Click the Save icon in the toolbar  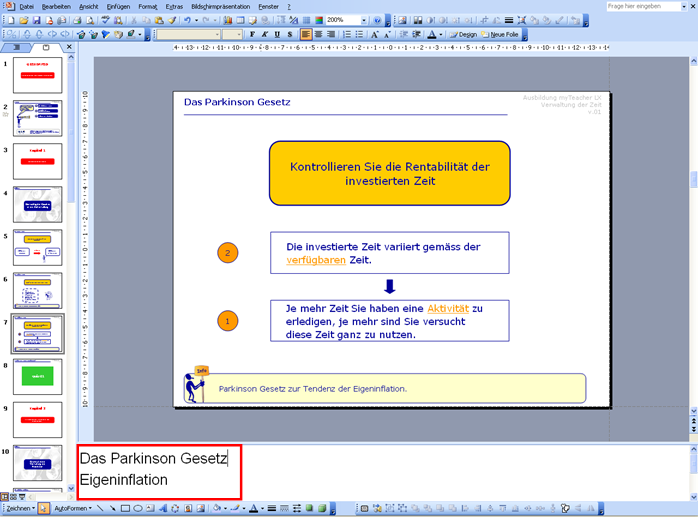[x=37, y=20]
